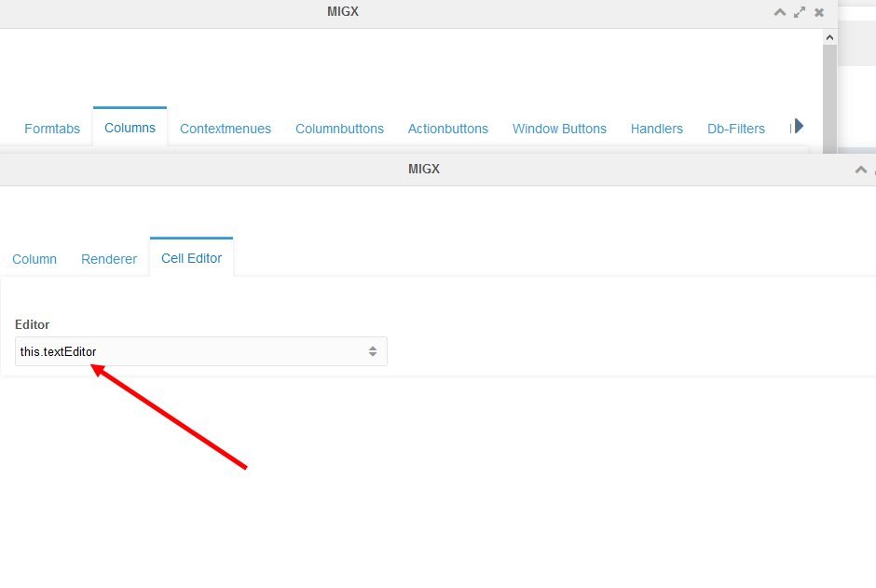This screenshot has height=588, width=876.
Task: Open the Renderer tab
Action: coord(109,259)
